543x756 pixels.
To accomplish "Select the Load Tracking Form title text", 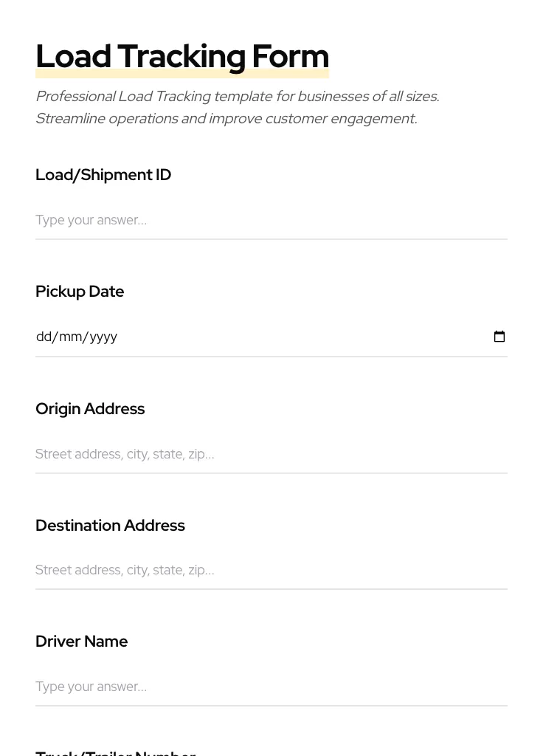I will pyautogui.click(x=182, y=55).
